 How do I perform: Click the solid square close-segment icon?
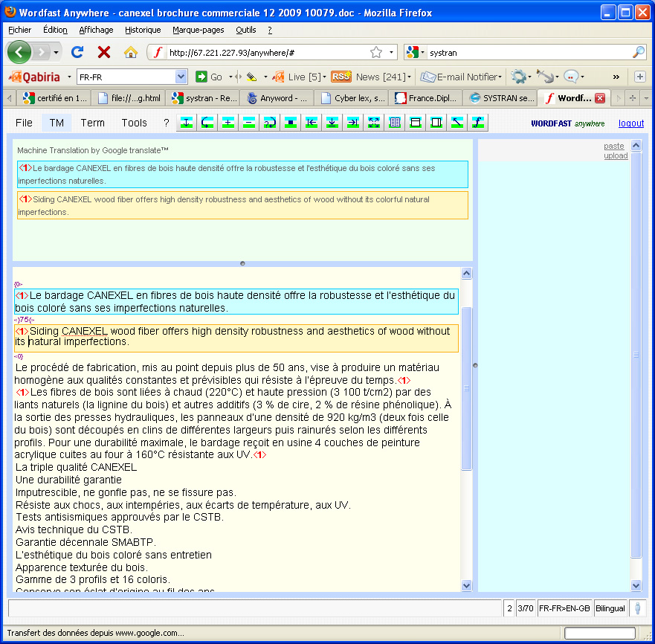click(x=291, y=123)
